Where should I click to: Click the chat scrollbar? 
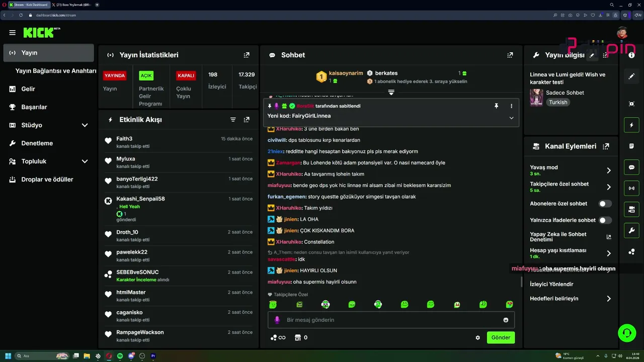(521, 282)
